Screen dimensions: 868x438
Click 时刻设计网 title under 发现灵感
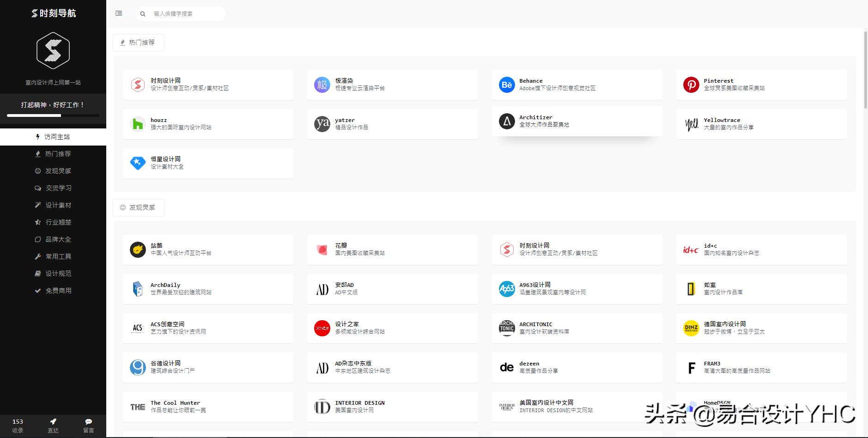tap(534, 246)
